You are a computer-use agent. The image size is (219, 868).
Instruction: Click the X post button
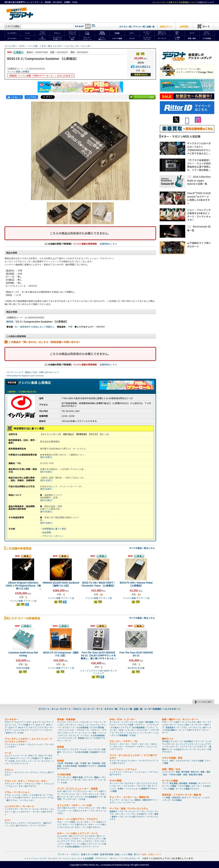tap(47, 97)
